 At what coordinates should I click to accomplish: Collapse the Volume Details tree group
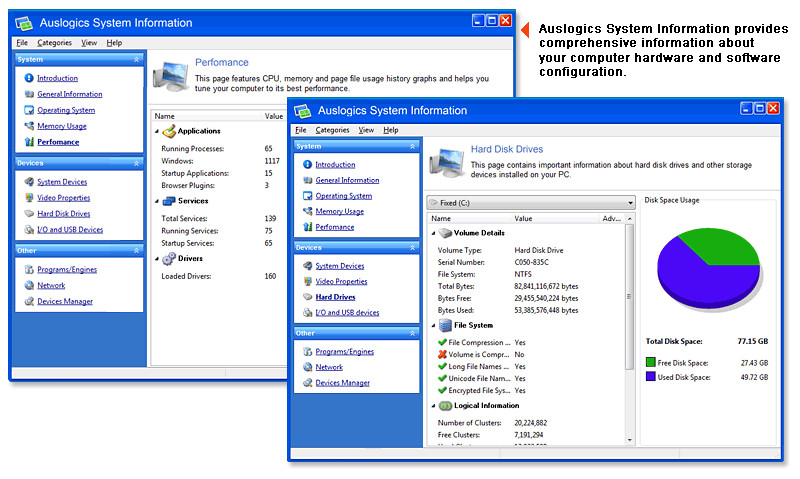point(434,233)
